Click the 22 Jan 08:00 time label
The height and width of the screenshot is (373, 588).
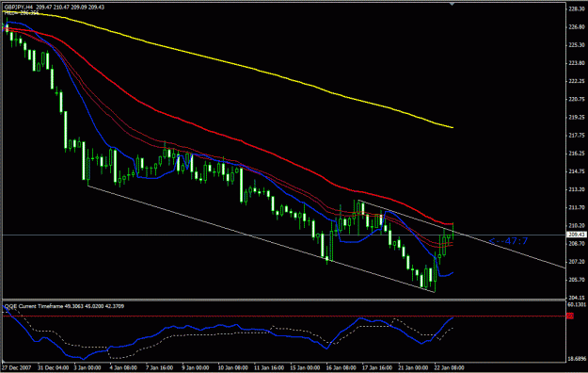pos(449,367)
